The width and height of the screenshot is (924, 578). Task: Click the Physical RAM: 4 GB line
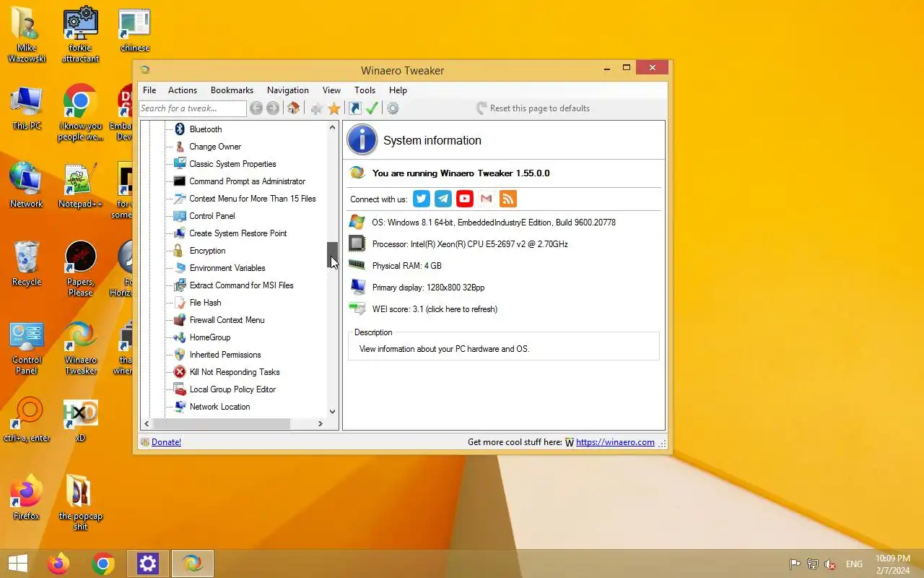(x=406, y=266)
